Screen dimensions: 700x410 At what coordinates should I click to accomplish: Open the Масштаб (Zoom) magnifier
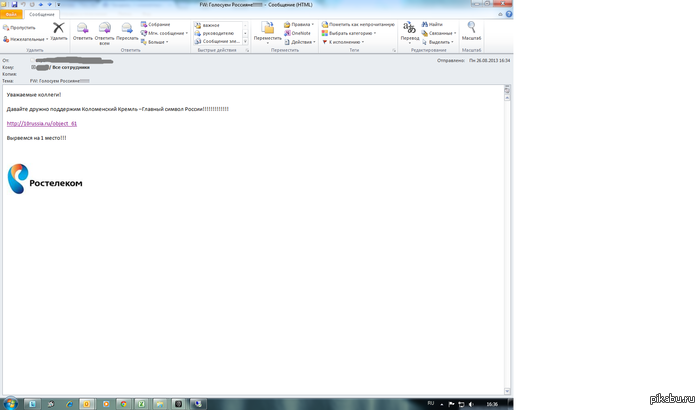pos(471,29)
